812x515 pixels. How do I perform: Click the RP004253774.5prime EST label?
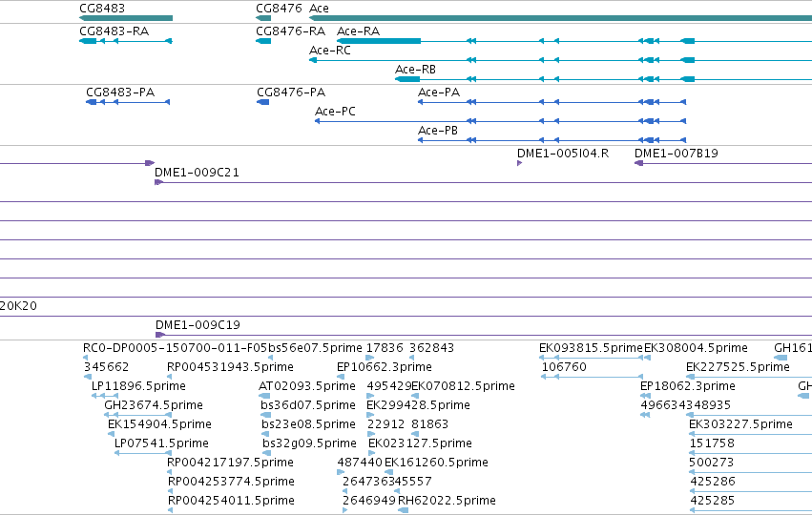point(232,482)
